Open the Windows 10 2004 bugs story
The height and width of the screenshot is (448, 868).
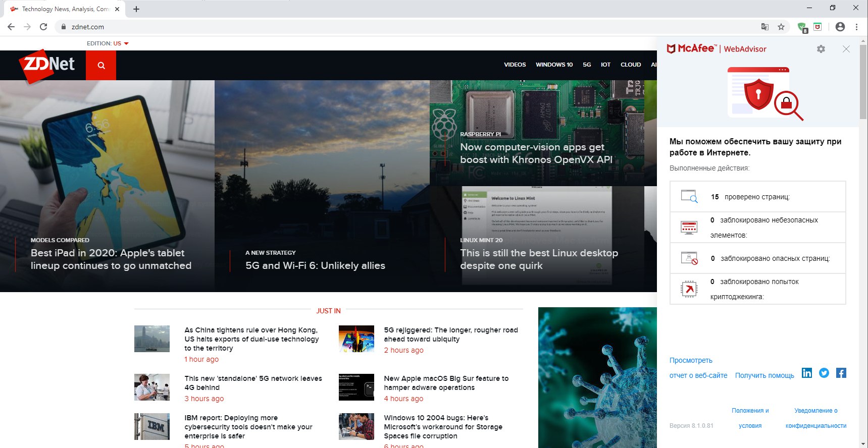pyautogui.click(x=443, y=427)
